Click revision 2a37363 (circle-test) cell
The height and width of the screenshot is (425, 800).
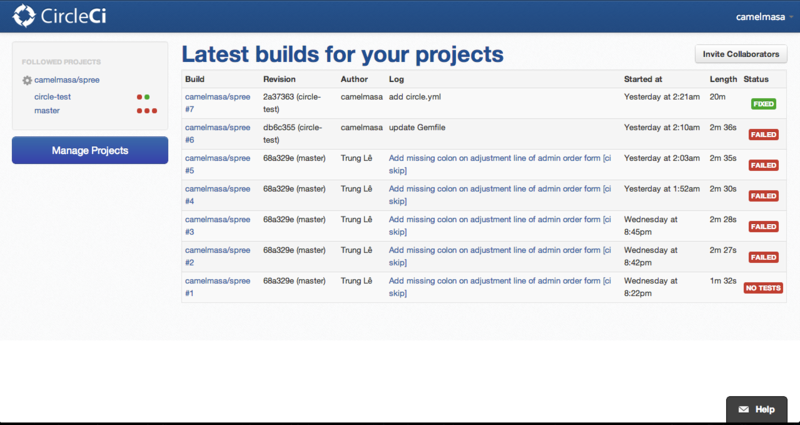tap(292, 103)
